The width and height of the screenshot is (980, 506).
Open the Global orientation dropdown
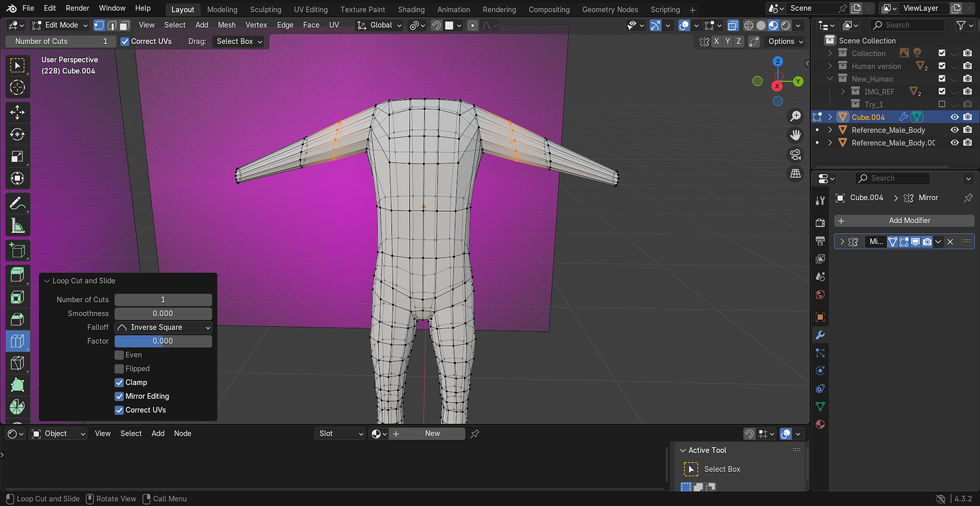coord(379,25)
